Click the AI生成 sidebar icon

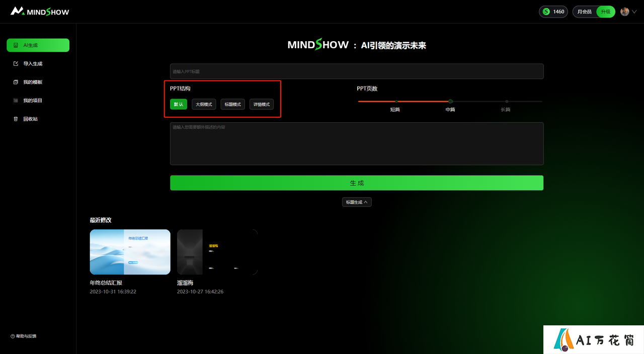(x=16, y=45)
